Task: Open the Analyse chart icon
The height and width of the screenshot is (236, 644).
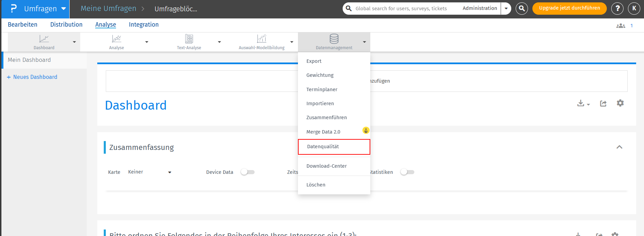Action: click(116, 39)
